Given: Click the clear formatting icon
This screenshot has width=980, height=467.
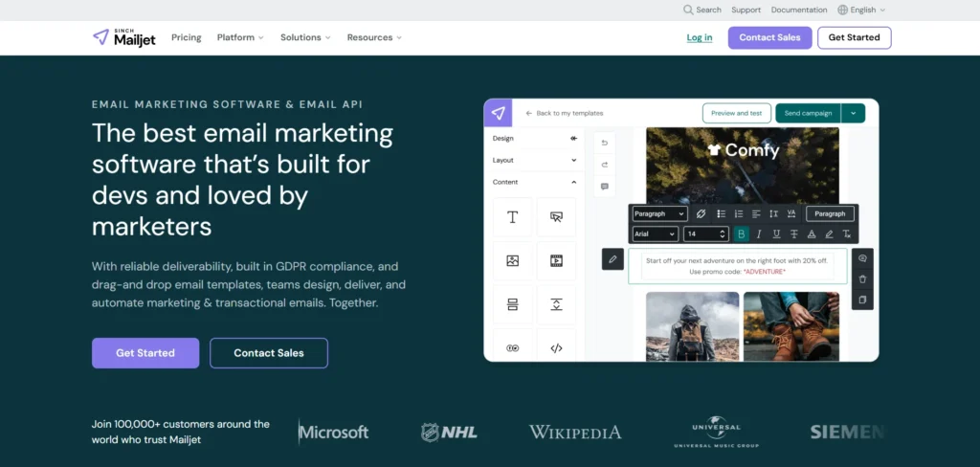Looking at the screenshot, I should click(x=846, y=233).
